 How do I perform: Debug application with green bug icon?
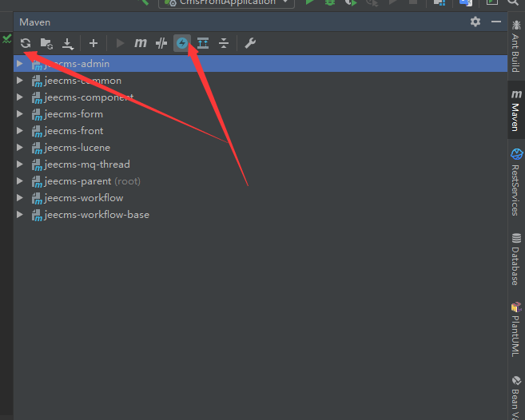[330, 2]
